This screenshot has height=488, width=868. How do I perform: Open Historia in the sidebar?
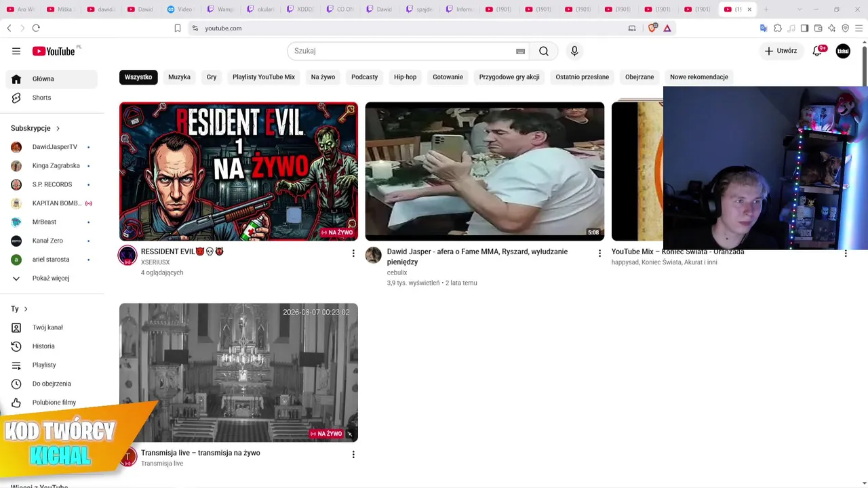(x=52, y=346)
